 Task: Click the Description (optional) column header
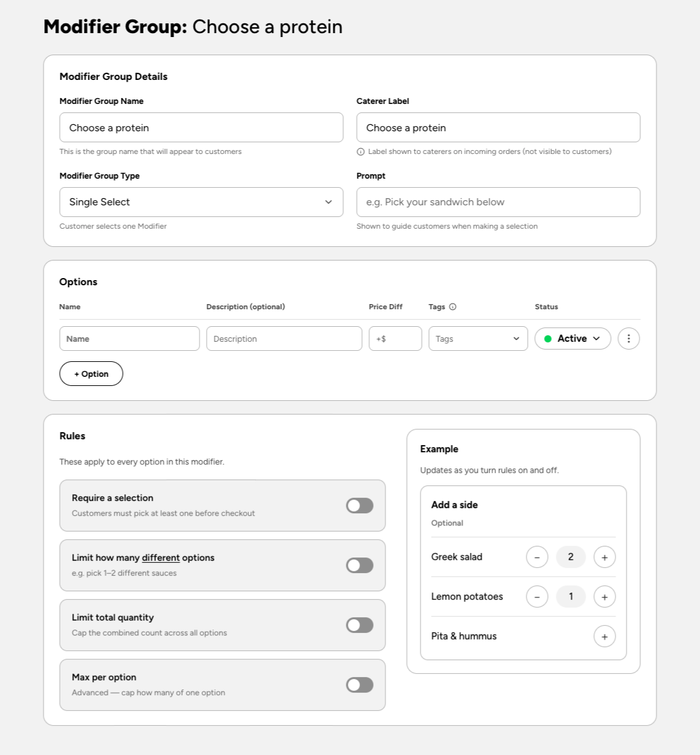(246, 307)
